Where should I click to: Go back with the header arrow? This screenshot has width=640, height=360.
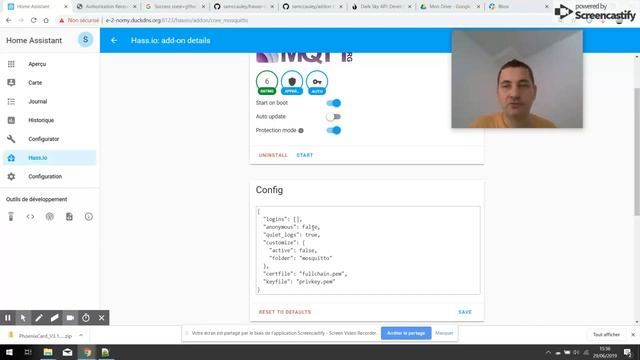click(114, 40)
